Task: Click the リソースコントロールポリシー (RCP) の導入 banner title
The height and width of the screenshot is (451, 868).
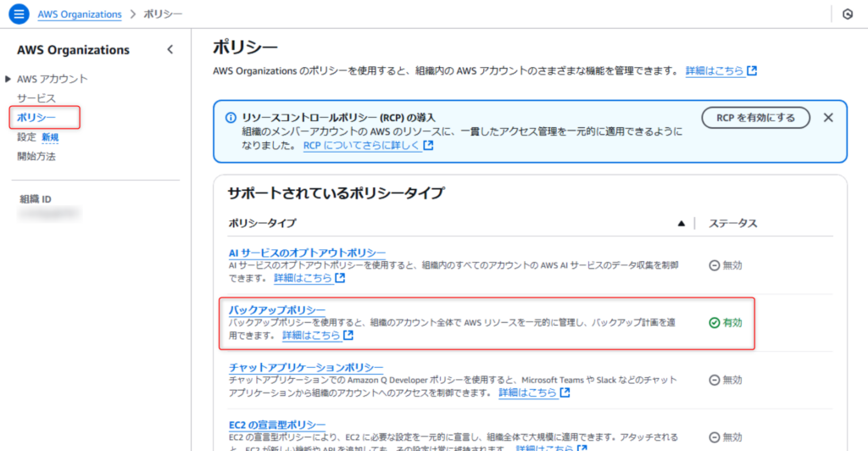Action: pyautogui.click(x=338, y=117)
